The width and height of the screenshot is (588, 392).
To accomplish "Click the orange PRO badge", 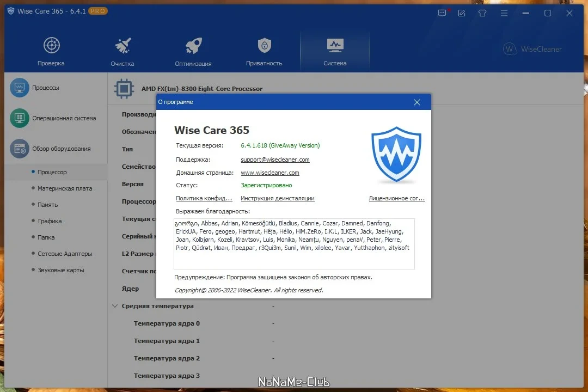I will [x=98, y=11].
